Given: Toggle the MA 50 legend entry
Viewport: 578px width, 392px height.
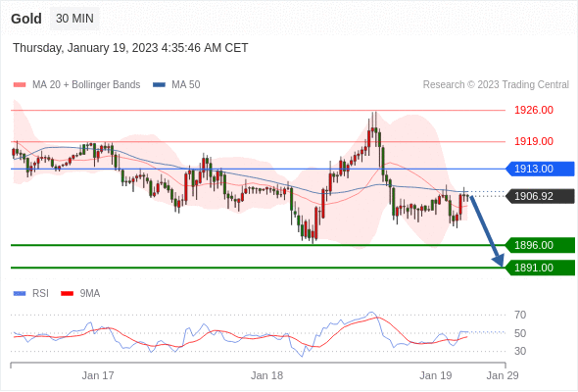Looking at the screenshot, I should pyautogui.click(x=176, y=85).
